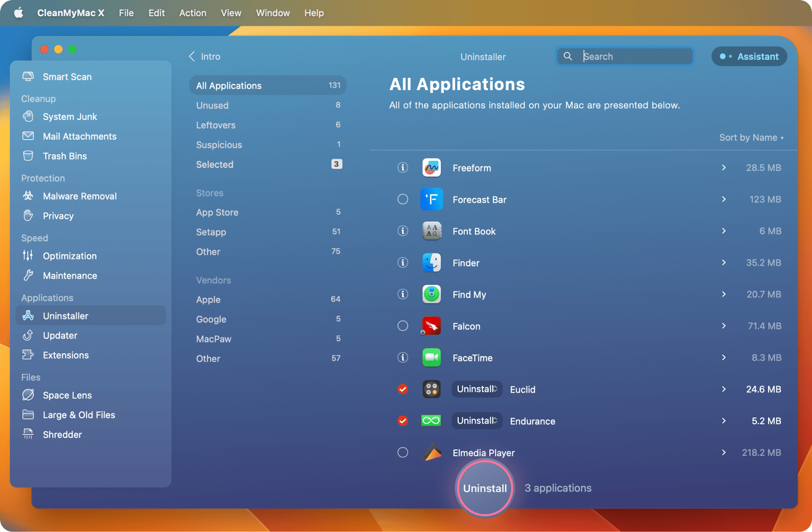Click into the Search field
Viewport: 812px width, 532px height.
coord(625,56)
